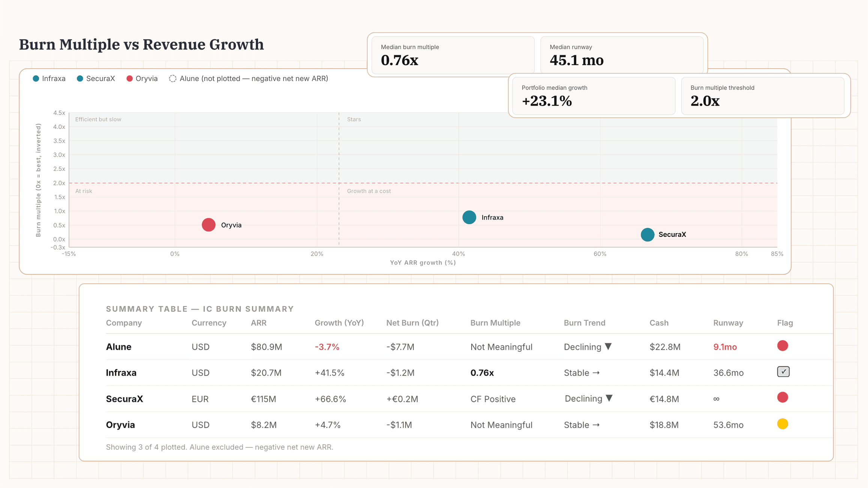Open the Median burn multiple card

tap(453, 55)
